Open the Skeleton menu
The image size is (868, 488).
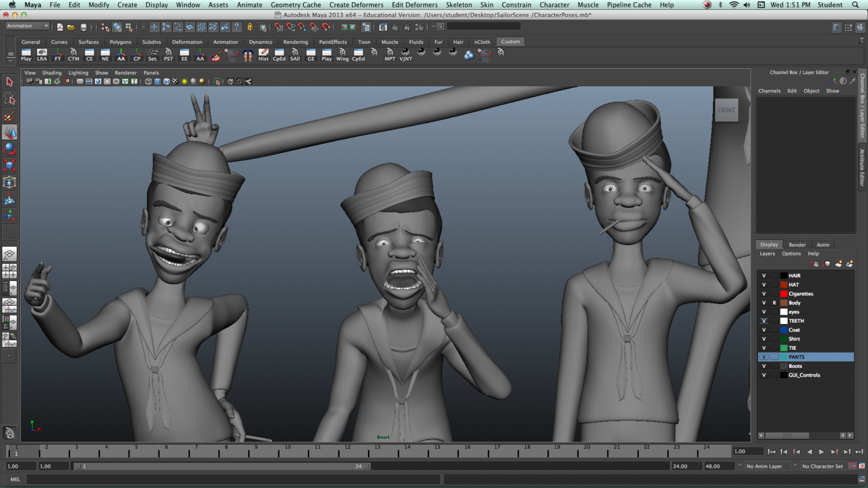coord(459,5)
